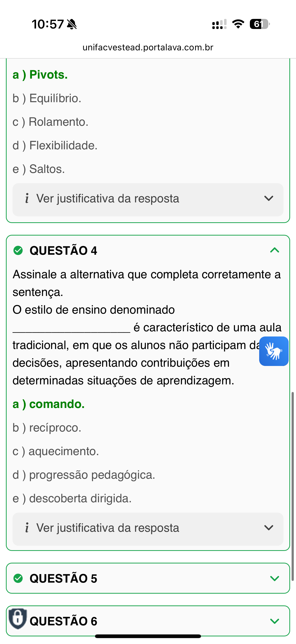The width and height of the screenshot is (296, 644).
Task: Tap the Wi-Fi status icon
Action: 238,24
